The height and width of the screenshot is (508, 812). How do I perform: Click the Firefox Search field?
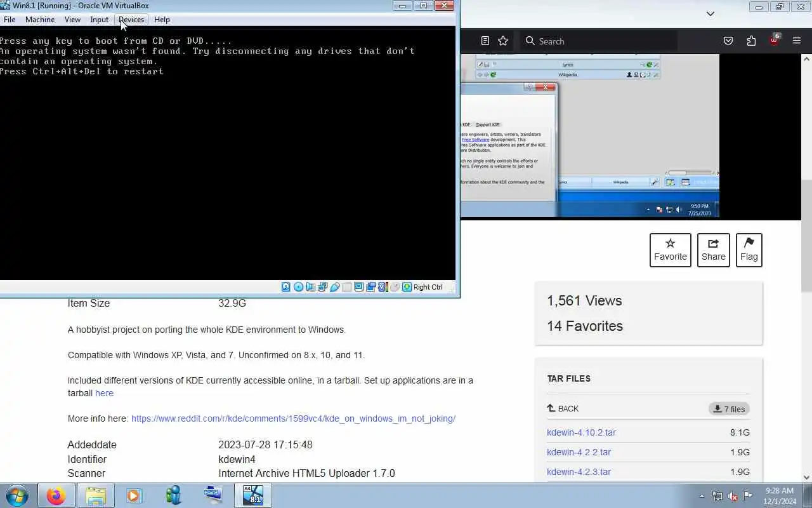pos(598,41)
